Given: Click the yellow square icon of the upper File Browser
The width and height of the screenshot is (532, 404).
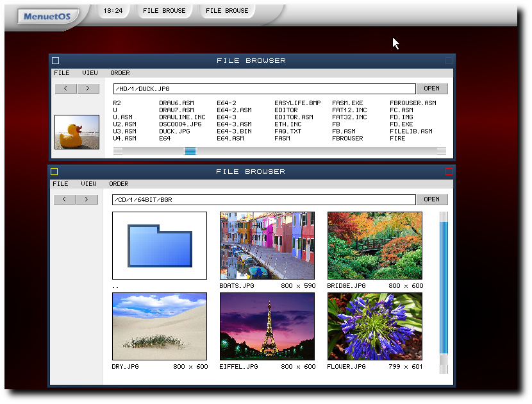Looking at the screenshot, I should pyautogui.click(x=56, y=61).
